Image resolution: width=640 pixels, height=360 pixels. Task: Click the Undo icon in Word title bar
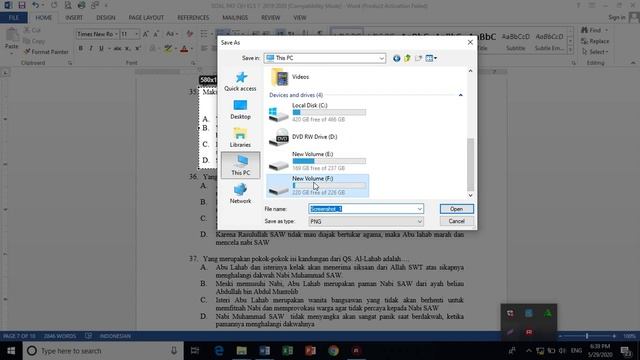tap(36, 5)
